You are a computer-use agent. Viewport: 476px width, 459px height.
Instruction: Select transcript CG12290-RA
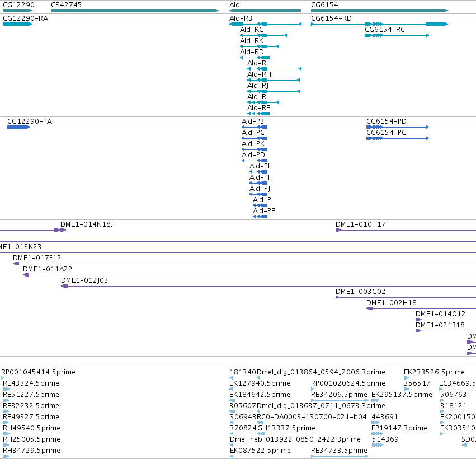click(x=26, y=18)
